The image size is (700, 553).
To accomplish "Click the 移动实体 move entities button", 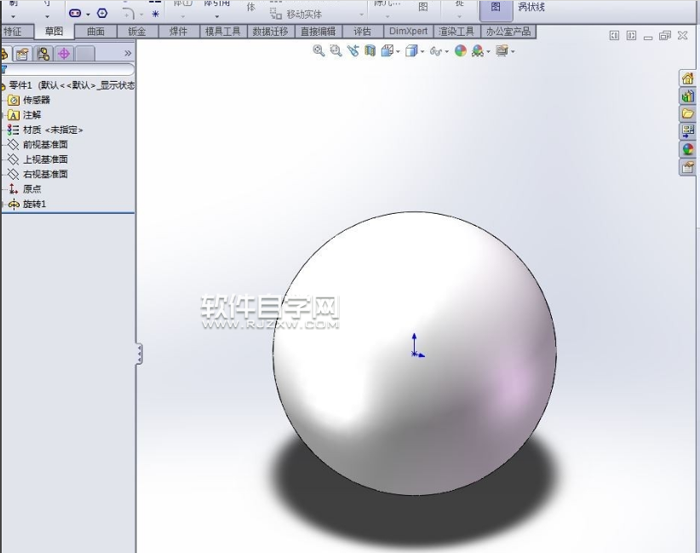I will click(296, 14).
